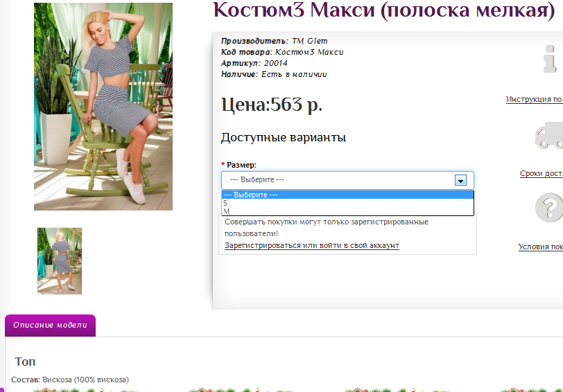Open the Инструкция по link
This screenshot has width=563, height=392.
tap(534, 100)
